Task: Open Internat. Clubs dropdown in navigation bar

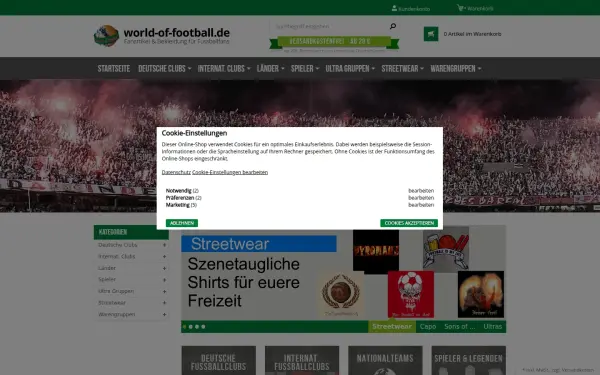Action: click(224, 68)
